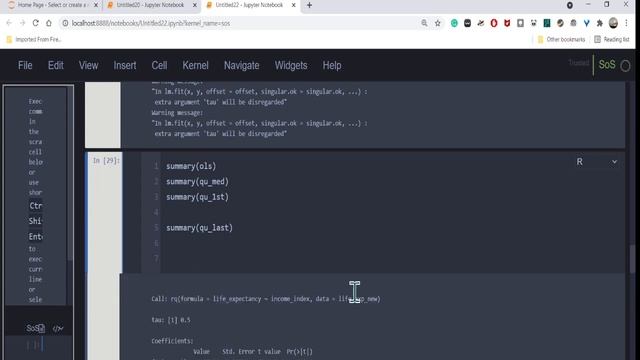Click the kernel idle circle indicator

pyautogui.click(x=625, y=66)
